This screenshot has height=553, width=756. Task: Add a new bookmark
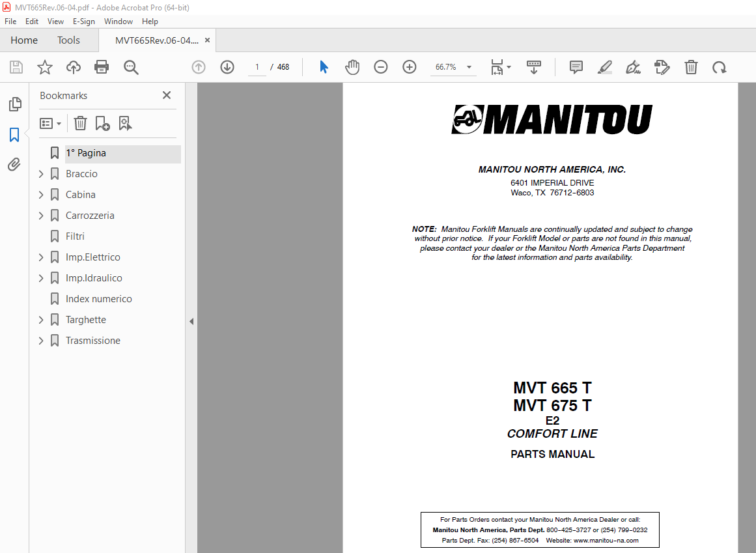coord(102,123)
